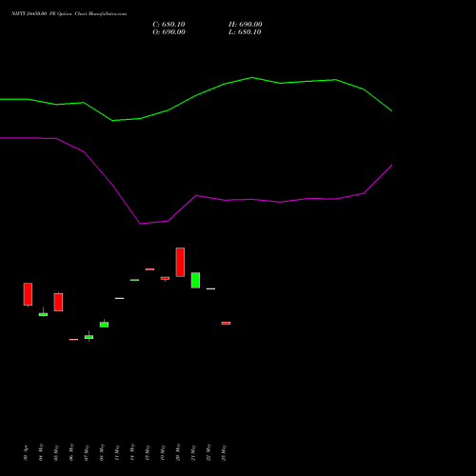Select the 04 May date label

point(41,452)
